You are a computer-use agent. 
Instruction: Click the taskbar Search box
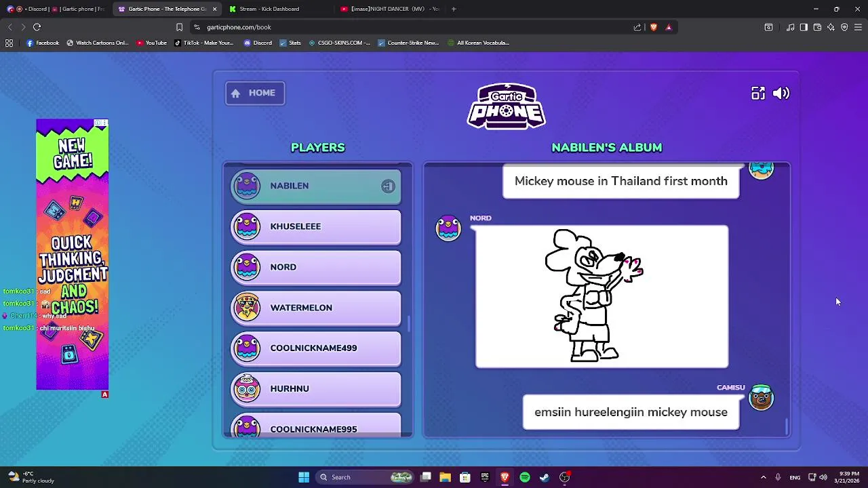tap(366, 477)
